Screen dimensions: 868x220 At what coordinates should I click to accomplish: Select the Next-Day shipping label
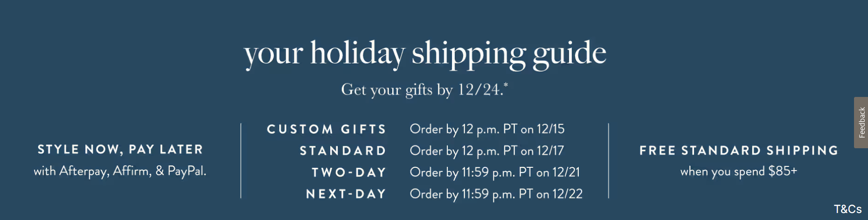click(346, 194)
